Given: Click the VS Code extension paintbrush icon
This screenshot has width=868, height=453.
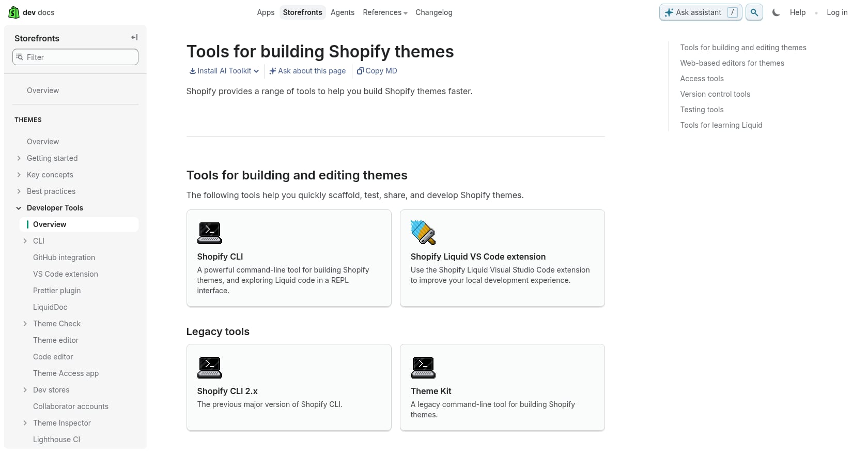Looking at the screenshot, I should (423, 232).
